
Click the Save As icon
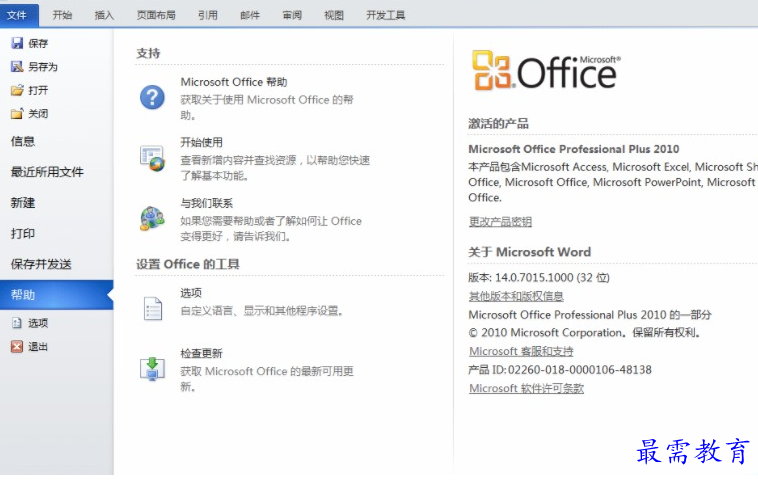point(17,67)
